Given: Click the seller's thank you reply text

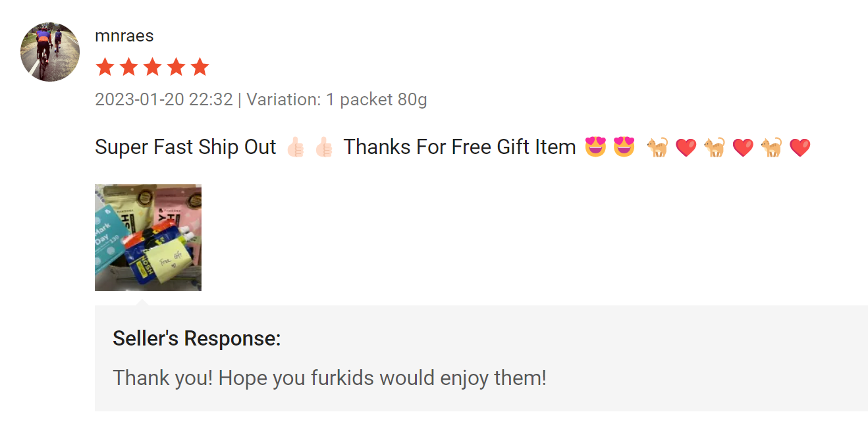Looking at the screenshot, I should (x=329, y=378).
